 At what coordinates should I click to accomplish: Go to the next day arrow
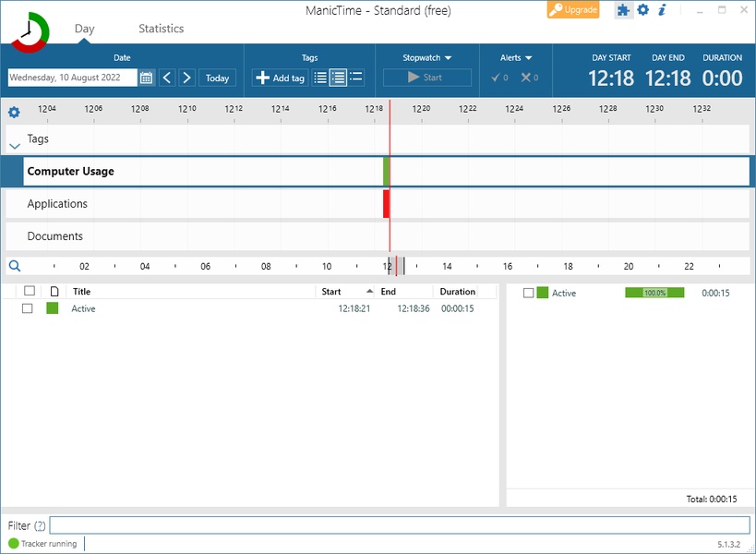[x=186, y=78]
